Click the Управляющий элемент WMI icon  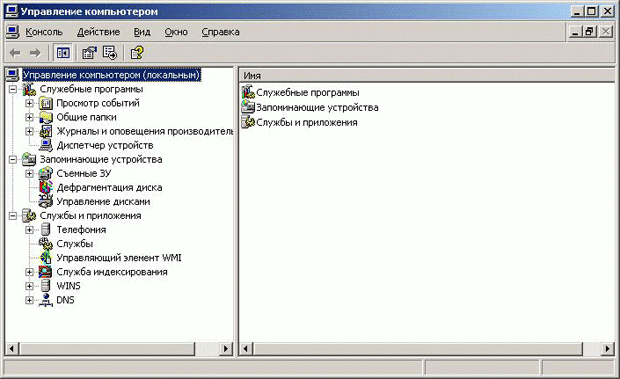pos(46,258)
